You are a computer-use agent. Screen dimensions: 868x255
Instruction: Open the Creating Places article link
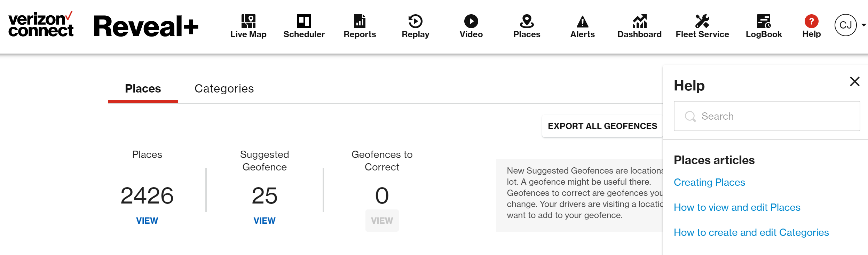pos(709,182)
